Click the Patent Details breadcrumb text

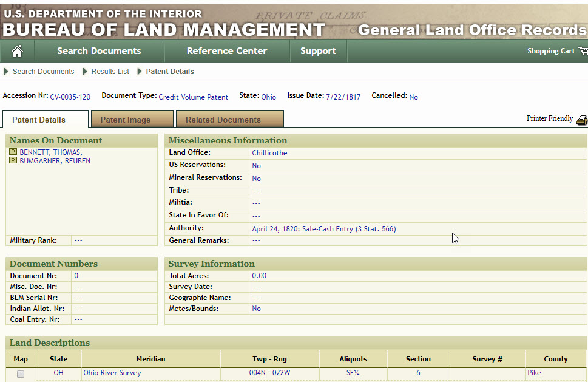170,71
